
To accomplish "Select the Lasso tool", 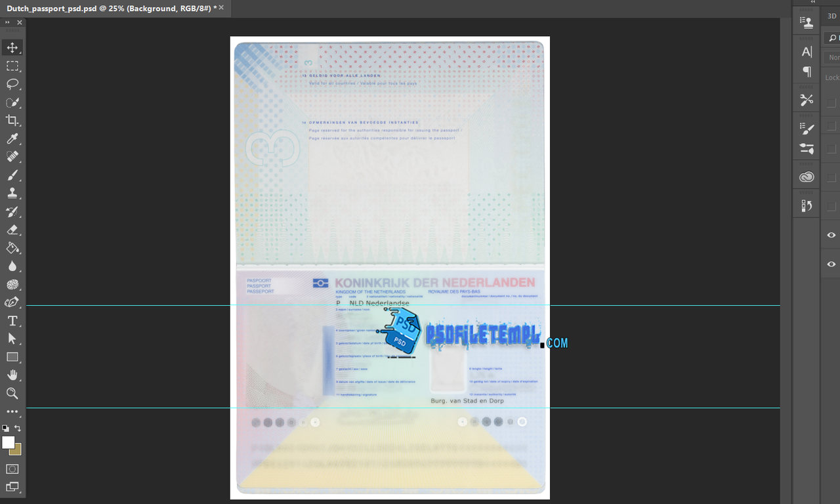I will (x=12, y=84).
